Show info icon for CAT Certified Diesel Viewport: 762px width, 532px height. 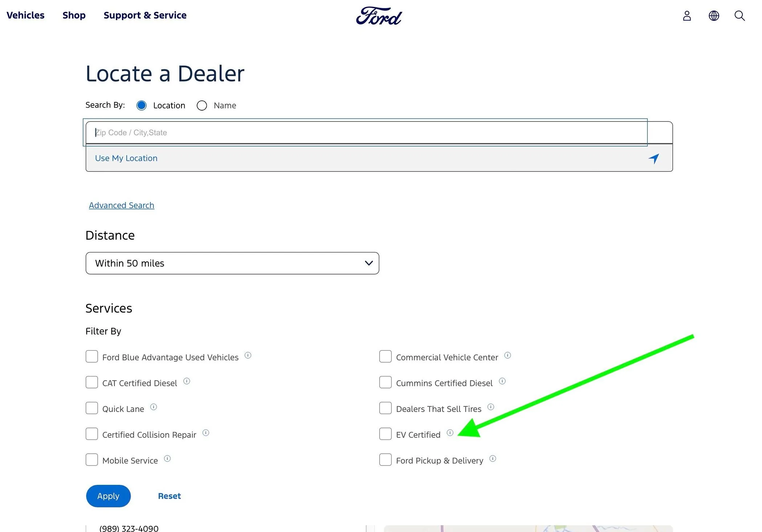(x=187, y=381)
